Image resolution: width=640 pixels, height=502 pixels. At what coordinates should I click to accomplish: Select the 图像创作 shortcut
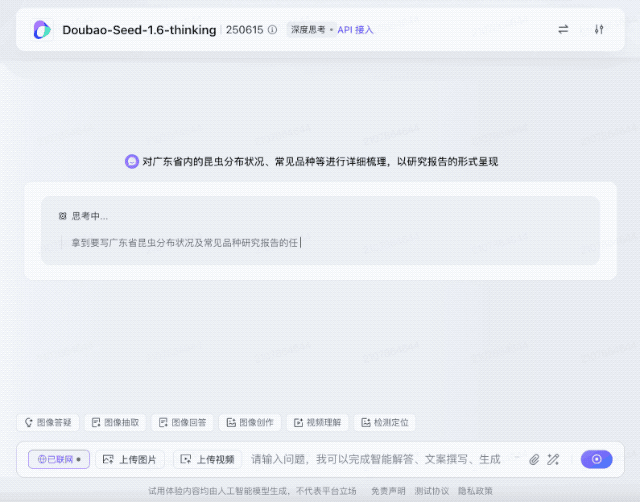tap(250, 422)
